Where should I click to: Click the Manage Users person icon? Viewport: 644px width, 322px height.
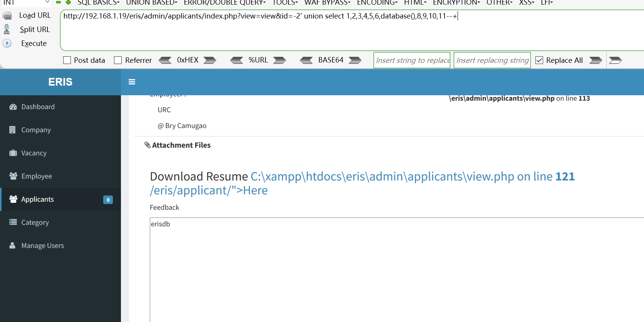12,245
